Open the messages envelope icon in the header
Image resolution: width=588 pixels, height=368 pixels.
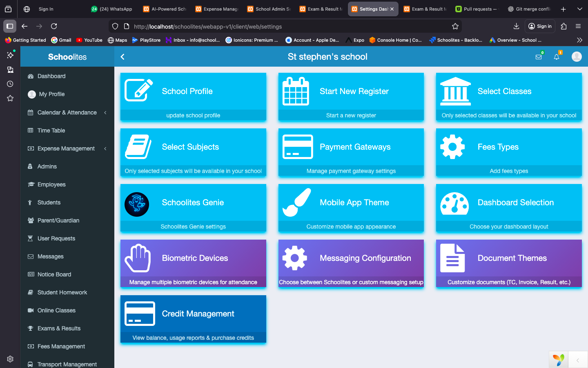pos(539,57)
